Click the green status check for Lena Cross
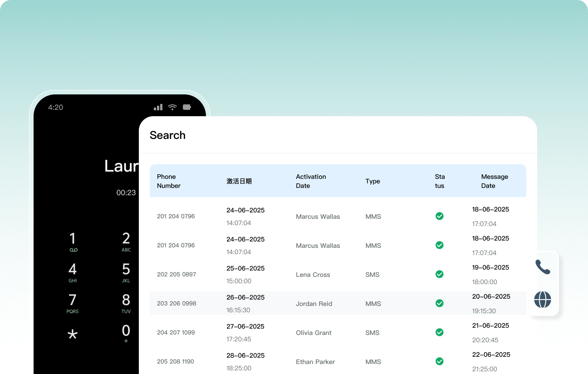588x374 pixels. pos(439,274)
